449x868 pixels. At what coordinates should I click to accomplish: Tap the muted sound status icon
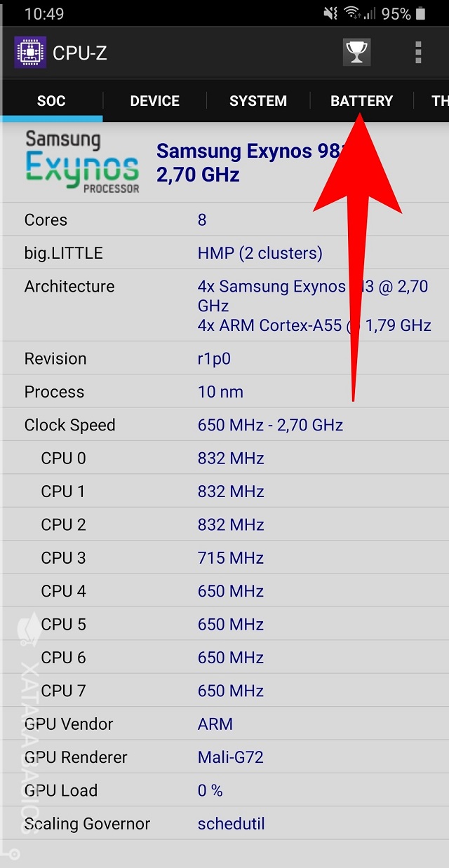(x=330, y=13)
